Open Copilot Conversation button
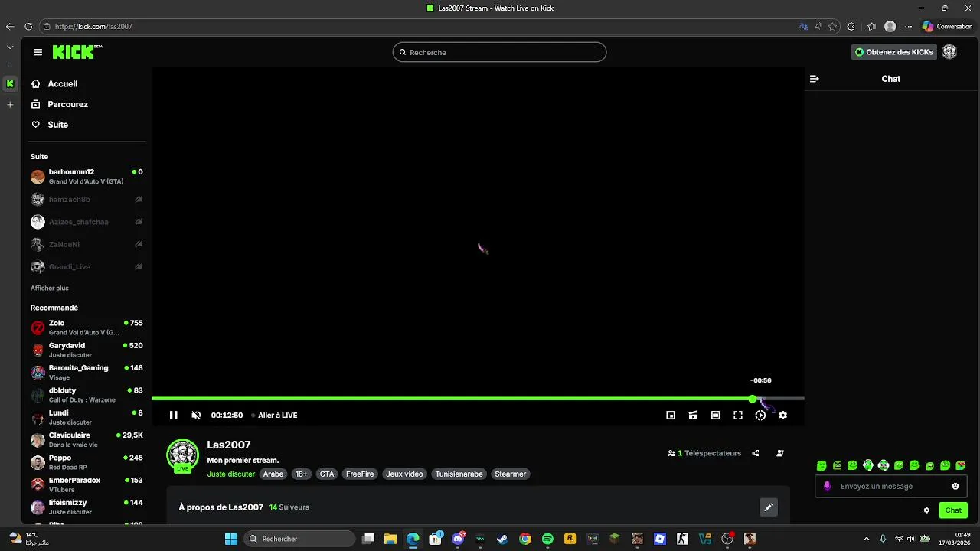This screenshot has height=551, width=980. [x=947, y=26]
